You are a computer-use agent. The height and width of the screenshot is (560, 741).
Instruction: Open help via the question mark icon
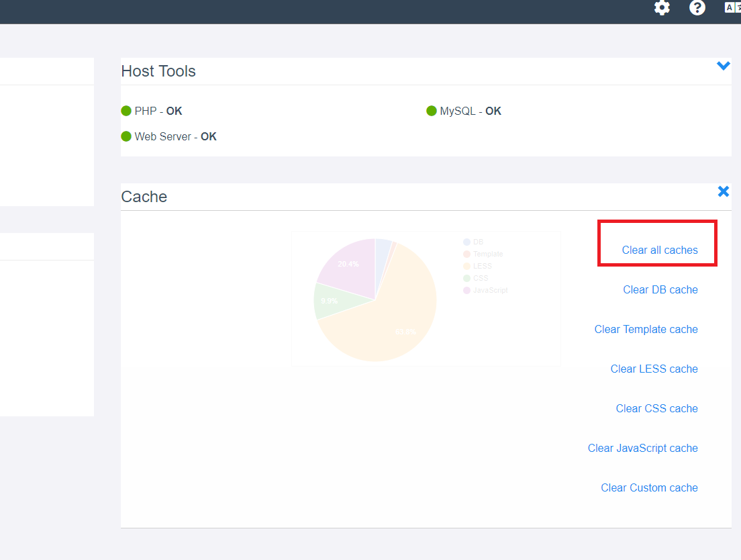[x=697, y=8]
